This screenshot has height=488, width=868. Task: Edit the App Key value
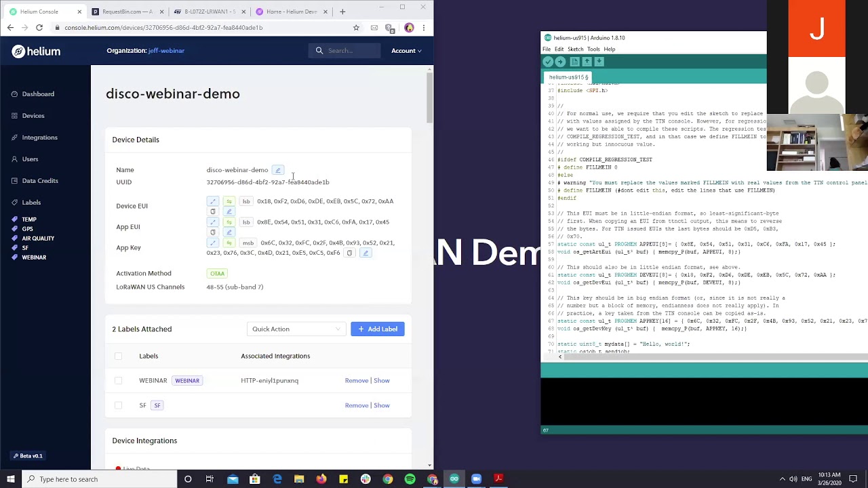[366, 253]
